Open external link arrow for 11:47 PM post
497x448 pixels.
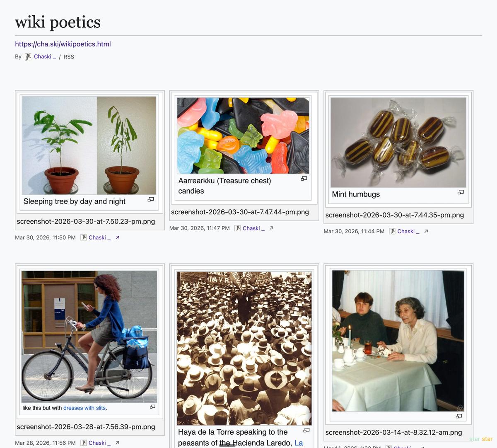272,228
